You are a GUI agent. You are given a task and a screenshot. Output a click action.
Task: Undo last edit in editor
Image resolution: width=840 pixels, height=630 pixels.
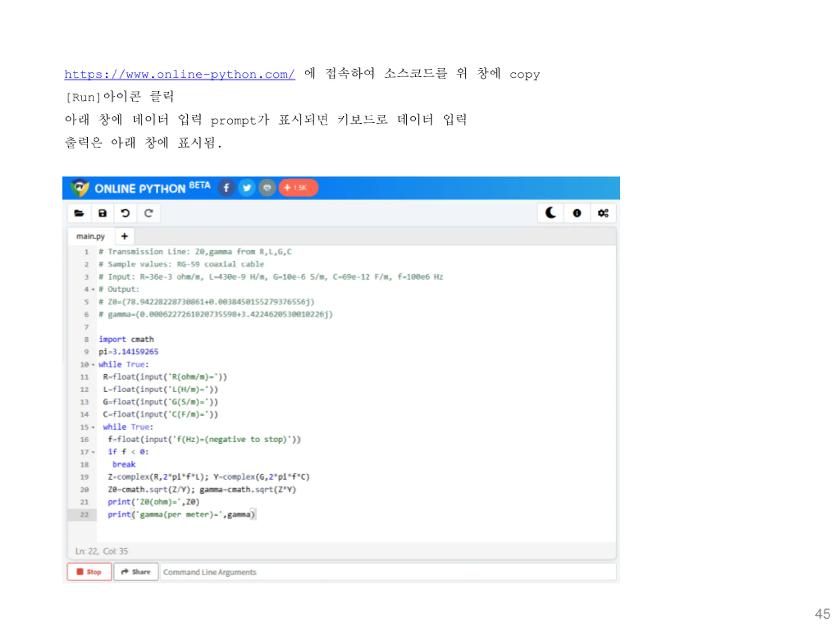click(125, 213)
